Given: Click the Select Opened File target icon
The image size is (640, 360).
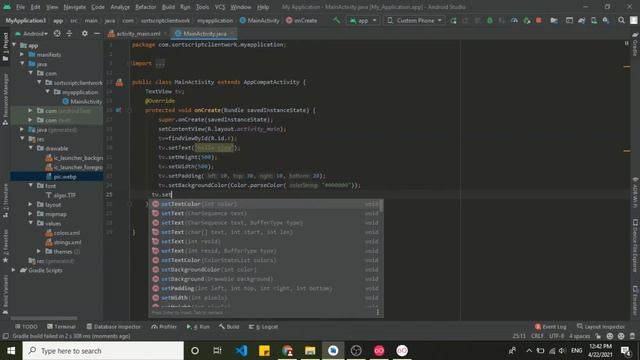Looking at the screenshot, I should pos(57,33).
